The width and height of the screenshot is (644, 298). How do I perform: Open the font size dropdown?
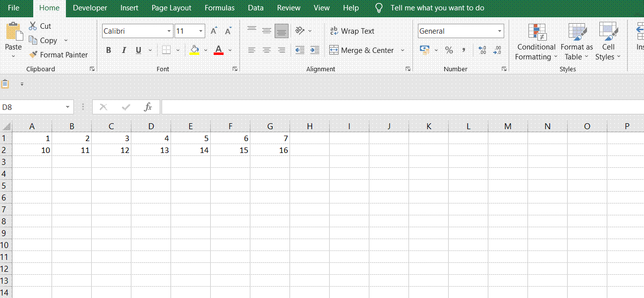coord(200,31)
